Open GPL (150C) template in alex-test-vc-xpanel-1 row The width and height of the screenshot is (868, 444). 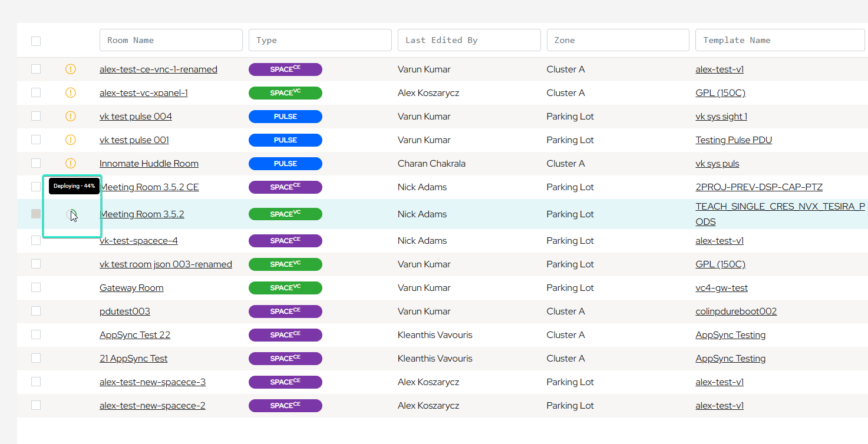pos(721,93)
